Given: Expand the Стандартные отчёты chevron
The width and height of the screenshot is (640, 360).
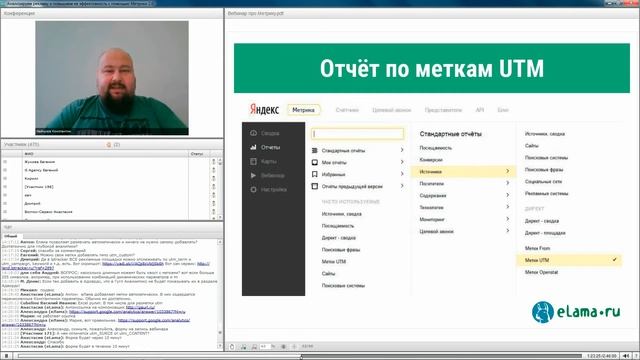Looking at the screenshot, I should coord(402,150).
